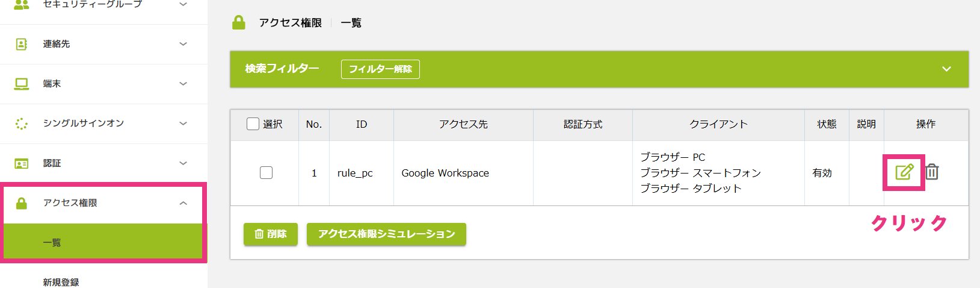Click the 検索フィルター title
This screenshot has height=288, width=980.
(282, 69)
